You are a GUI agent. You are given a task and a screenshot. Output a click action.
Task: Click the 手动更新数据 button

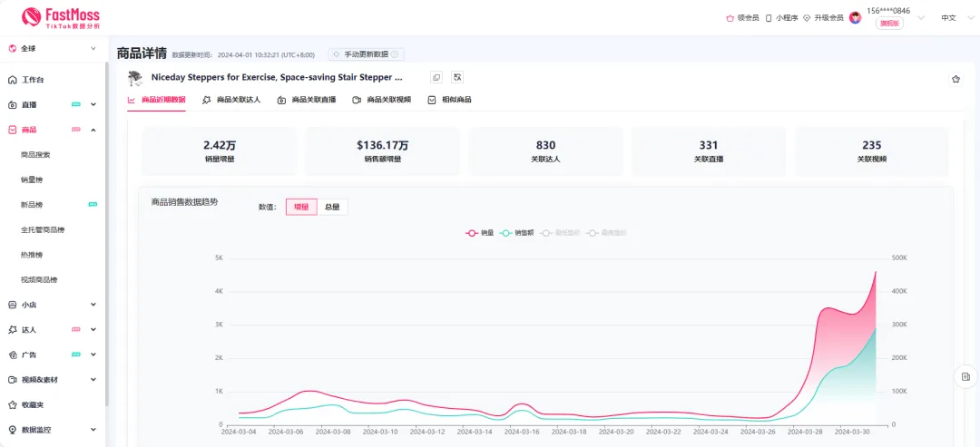tap(367, 54)
